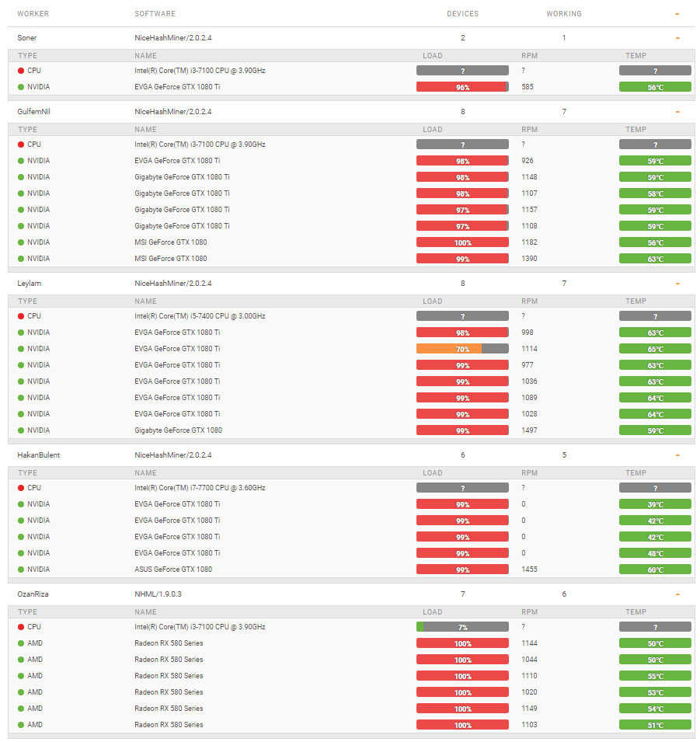Screen dimensions: 700x742
Task: Click the LOAD header in Soner's table
Action: click(x=433, y=56)
